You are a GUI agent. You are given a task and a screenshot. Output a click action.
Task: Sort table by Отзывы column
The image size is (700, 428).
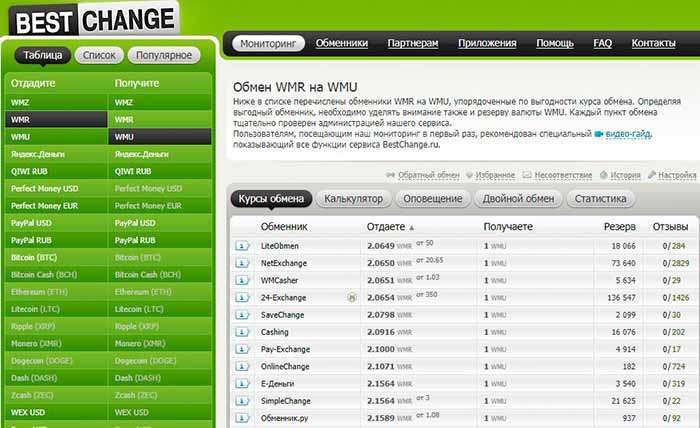point(670,227)
